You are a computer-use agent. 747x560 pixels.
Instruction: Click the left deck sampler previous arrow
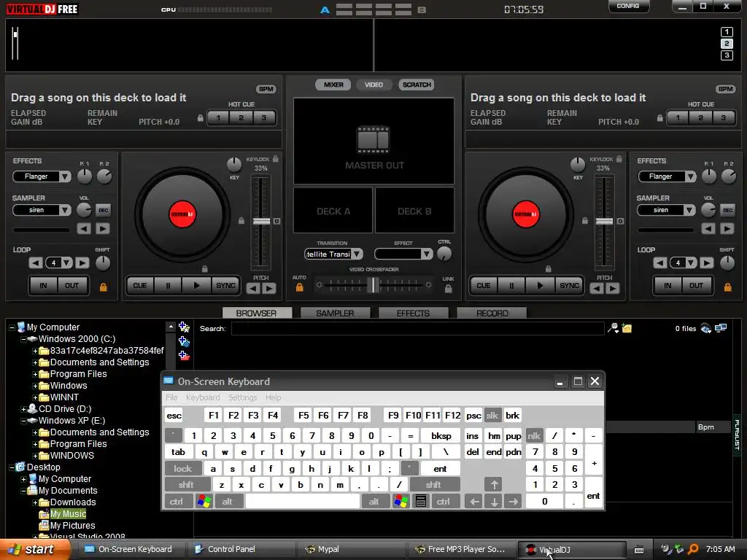[84, 228]
